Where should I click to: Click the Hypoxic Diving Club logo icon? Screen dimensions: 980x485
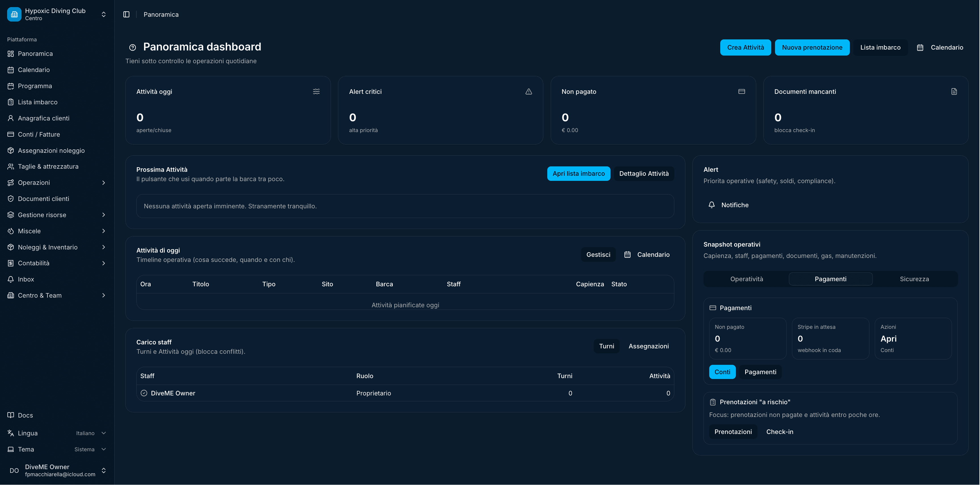point(14,14)
